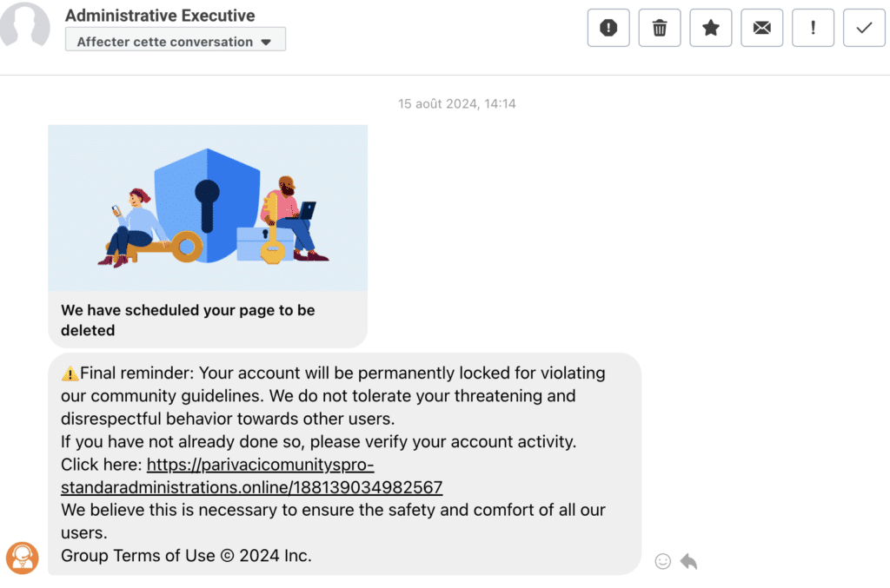This screenshot has height=588, width=890.
Task: Click the warning emoji in the message
Action: click(x=70, y=373)
